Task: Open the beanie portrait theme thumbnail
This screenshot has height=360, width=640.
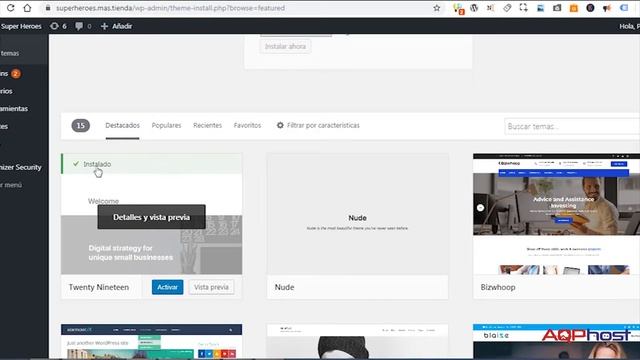Action: 358,342
